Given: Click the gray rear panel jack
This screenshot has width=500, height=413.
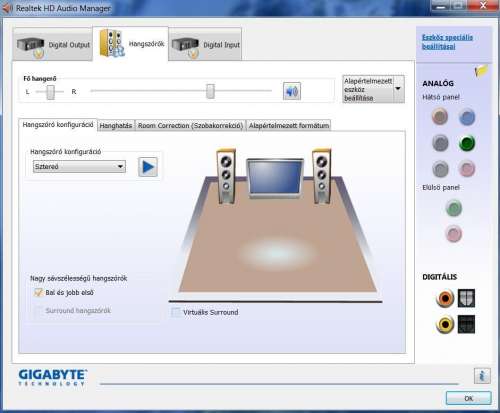Looking at the screenshot, I should (x=440, y=169).
